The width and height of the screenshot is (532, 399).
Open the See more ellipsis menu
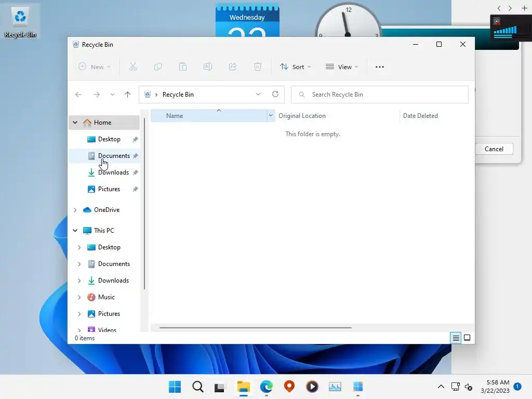click(380, 67)
